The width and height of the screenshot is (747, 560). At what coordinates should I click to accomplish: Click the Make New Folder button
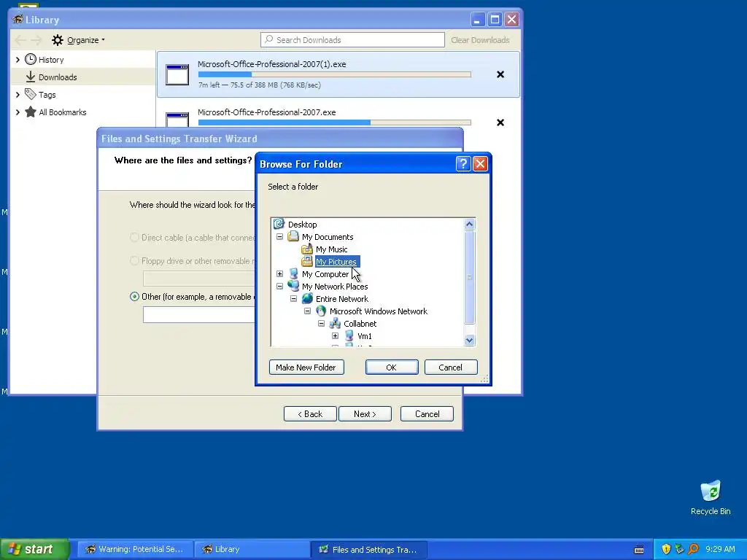(x=306, y=367)
